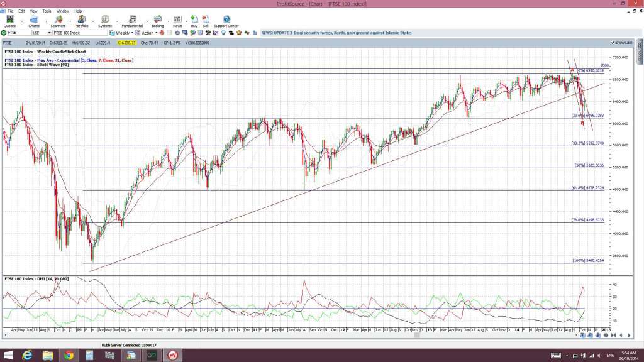Click the Windows Start button
Image resolution: width=644 pixels, height=362 pixels.
click(x=8, y=355)
